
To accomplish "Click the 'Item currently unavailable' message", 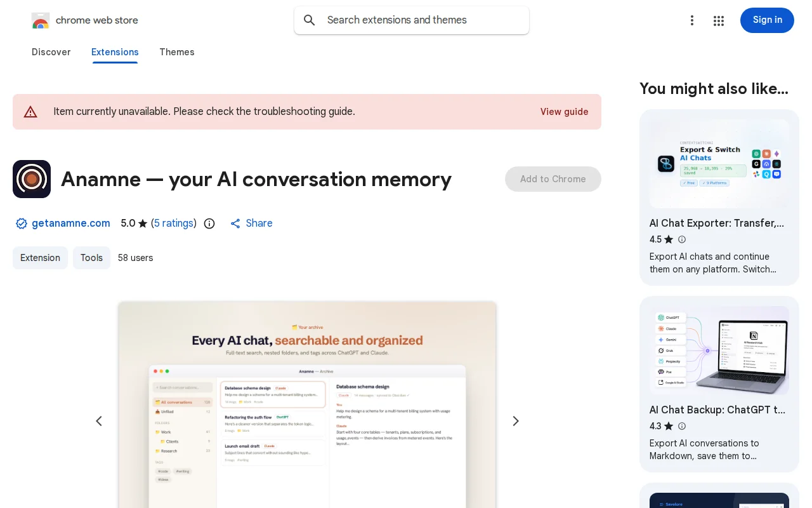I will point(204,112).
